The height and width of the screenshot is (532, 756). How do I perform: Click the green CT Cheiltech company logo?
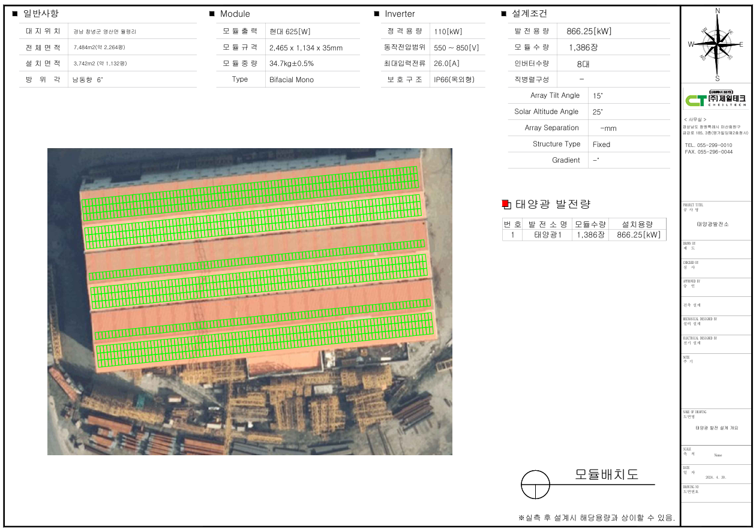716,98
